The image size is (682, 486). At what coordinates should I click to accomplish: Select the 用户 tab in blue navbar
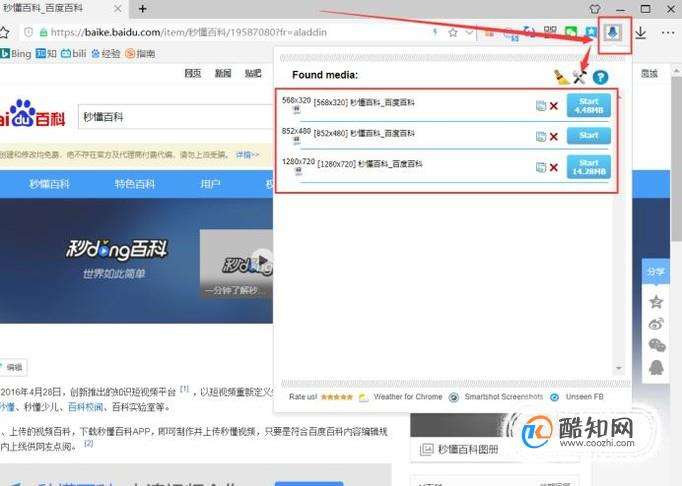click(x=210, y=184)
